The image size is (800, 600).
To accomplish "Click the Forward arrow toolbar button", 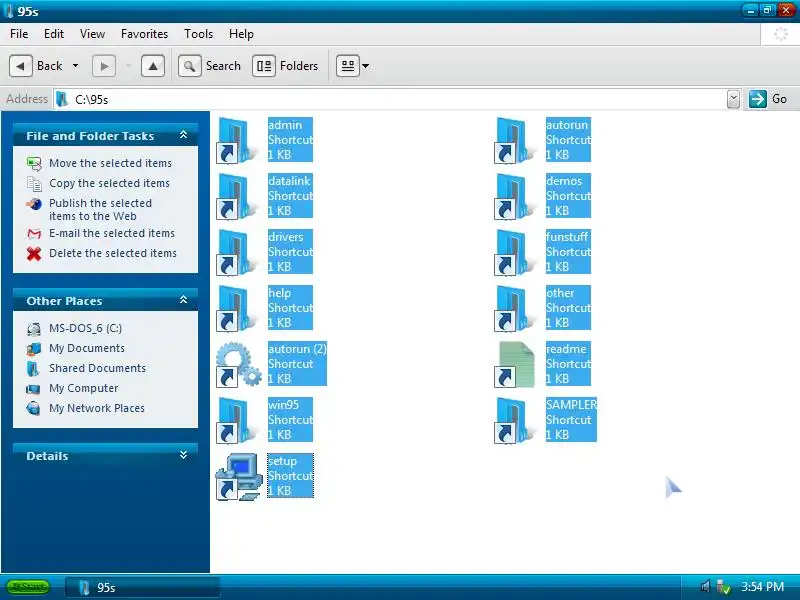I will [104, 66].
